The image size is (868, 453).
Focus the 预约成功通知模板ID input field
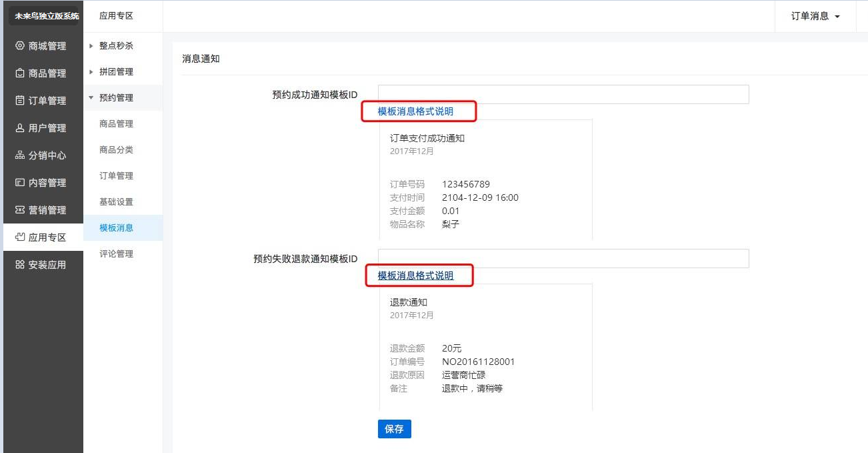(563, 95)
